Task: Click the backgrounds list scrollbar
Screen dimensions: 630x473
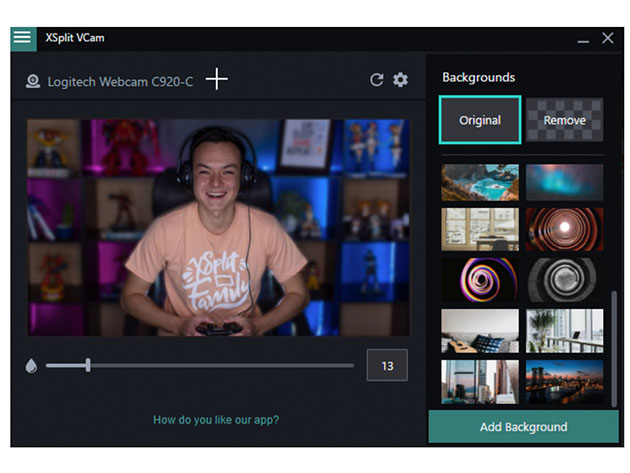Action: click(613, 340)
